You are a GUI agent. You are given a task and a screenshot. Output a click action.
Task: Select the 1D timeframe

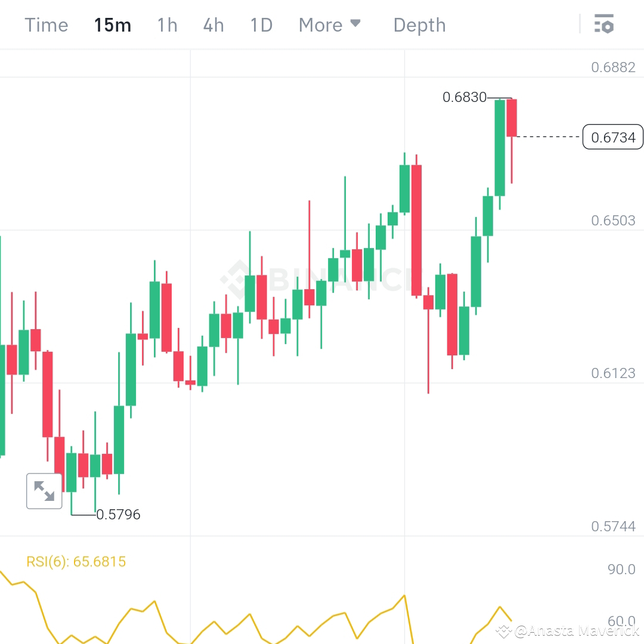point(261,24)
